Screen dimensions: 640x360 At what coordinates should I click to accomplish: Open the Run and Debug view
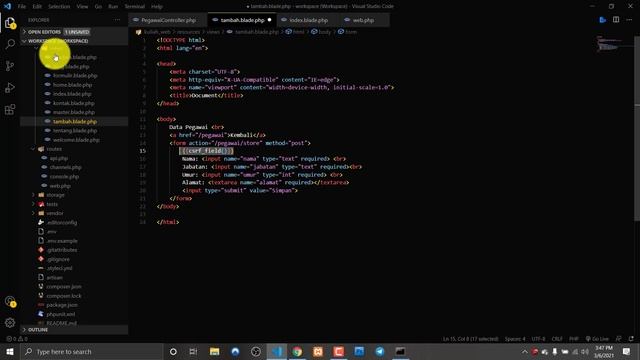tap(10, 88)
